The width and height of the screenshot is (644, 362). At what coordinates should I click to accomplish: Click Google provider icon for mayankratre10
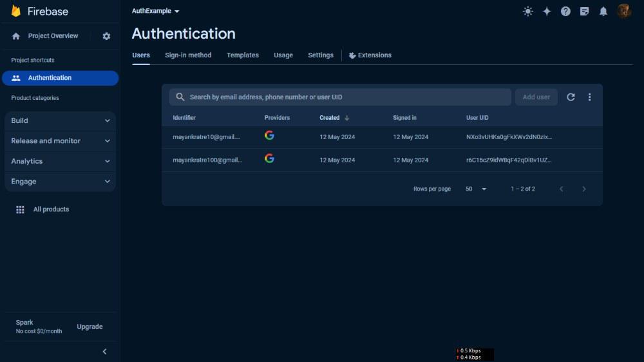(269, 135)
